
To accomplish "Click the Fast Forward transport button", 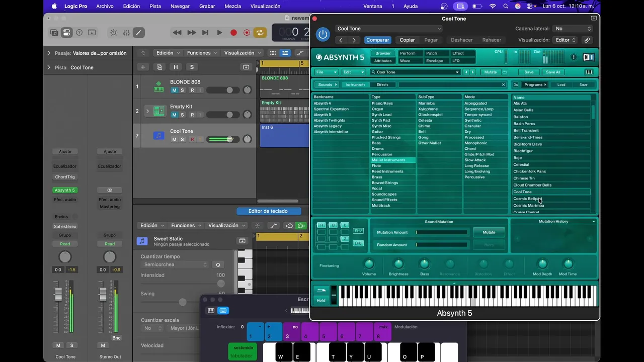I will click(192, 33).
